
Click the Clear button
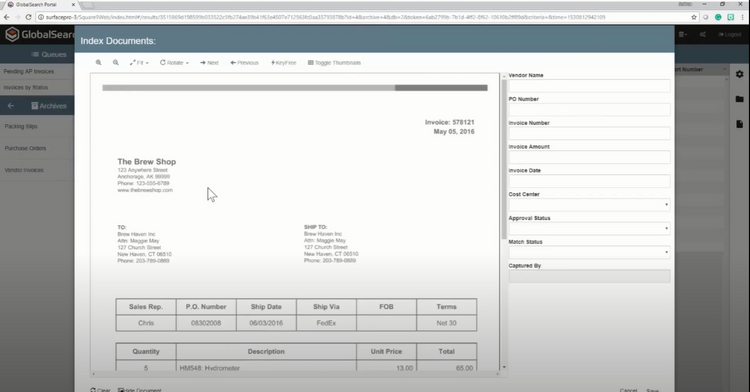click(100, 390)
